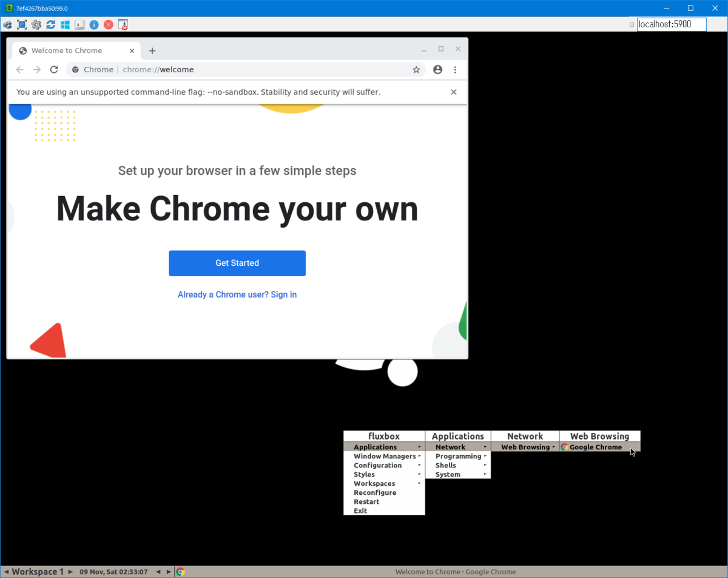The image size is (728, 578).
Task: Expand the Window Managers submenu
Action: [x=385, y=456]
